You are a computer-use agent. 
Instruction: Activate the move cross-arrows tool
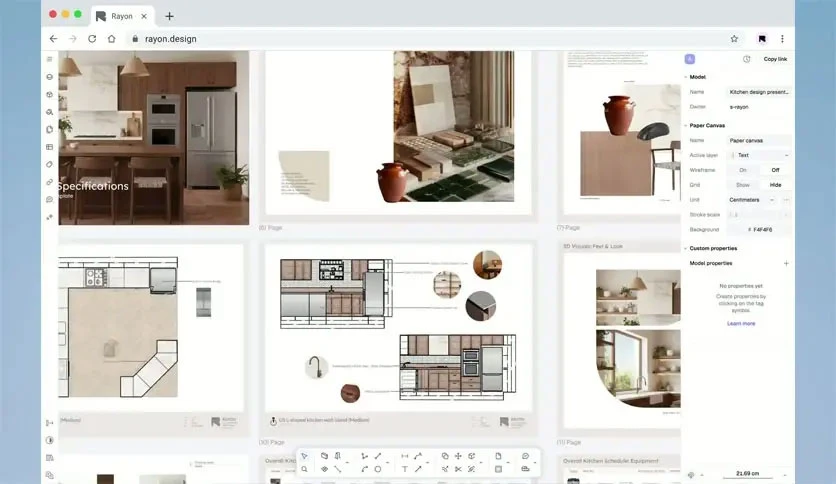coord(458,456)
